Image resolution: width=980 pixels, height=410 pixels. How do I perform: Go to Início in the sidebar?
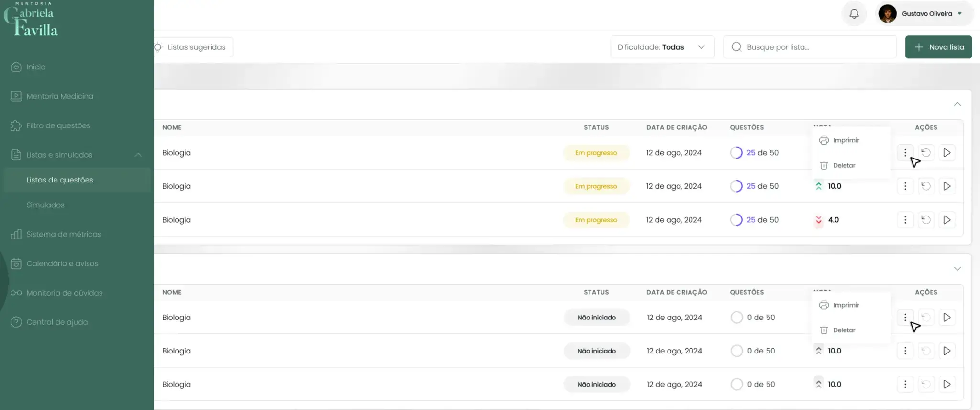click(29, 67)
